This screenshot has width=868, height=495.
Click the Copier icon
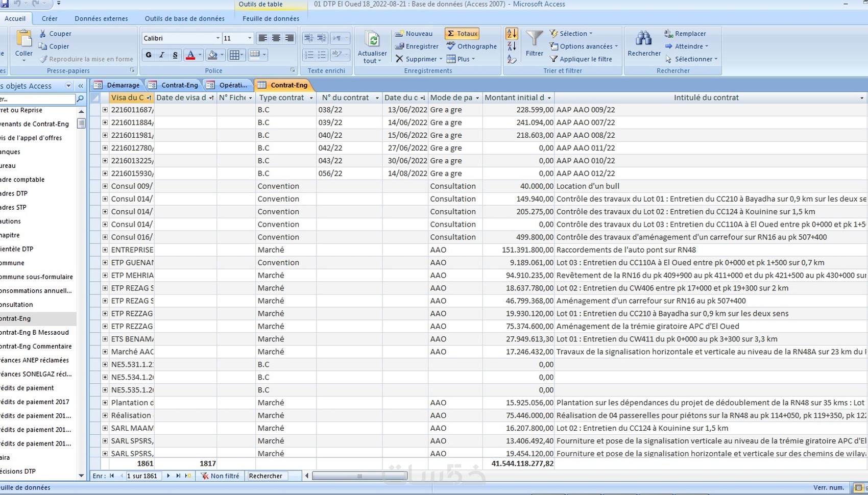[43, 46]
